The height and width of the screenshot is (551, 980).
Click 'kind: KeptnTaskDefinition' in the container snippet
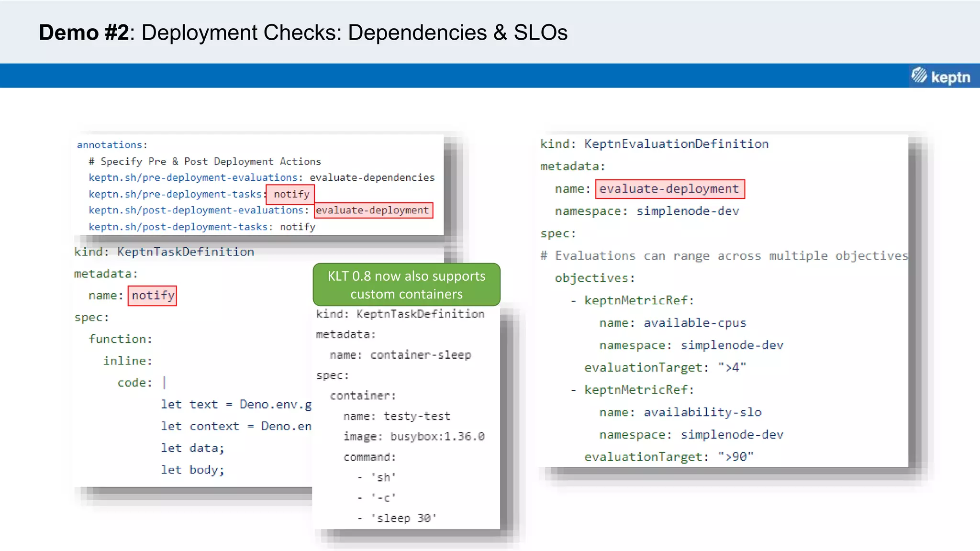pyautogui.click(x=400, y=314)
